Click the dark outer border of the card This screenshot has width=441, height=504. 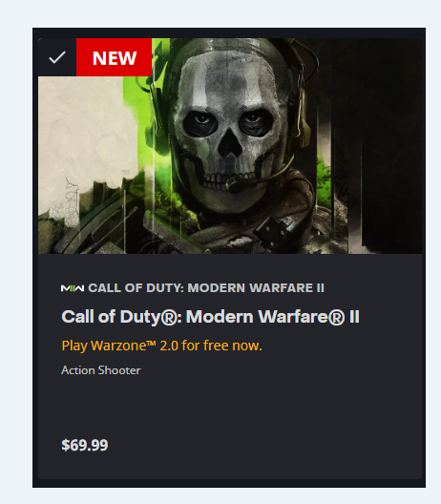[x=229, y=32]
